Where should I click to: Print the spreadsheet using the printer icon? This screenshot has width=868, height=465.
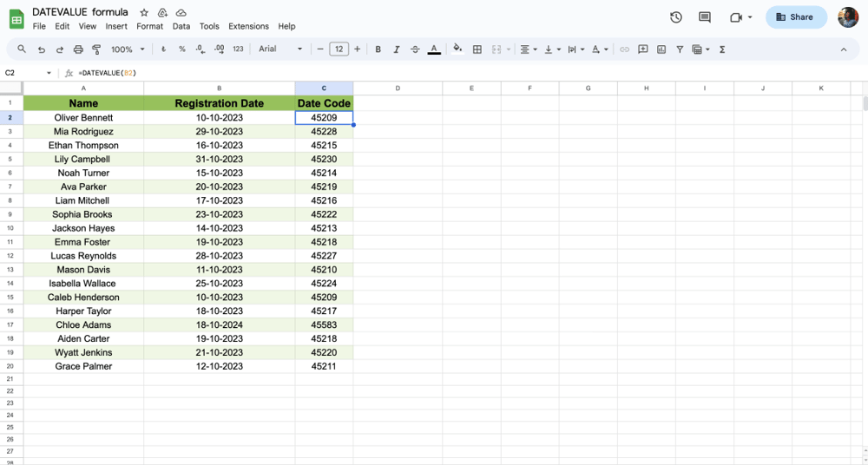[78, 49]
